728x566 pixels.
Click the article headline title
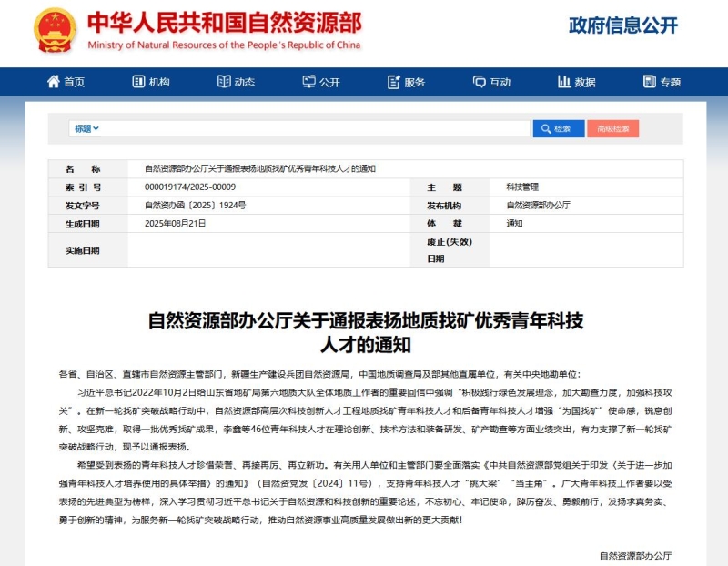[x=364, y=332]
